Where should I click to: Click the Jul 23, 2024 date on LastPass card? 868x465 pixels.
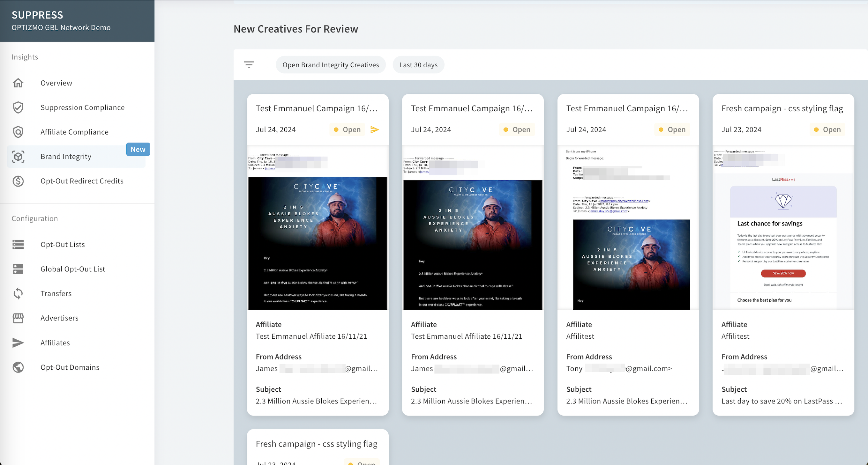pos(741,129)
